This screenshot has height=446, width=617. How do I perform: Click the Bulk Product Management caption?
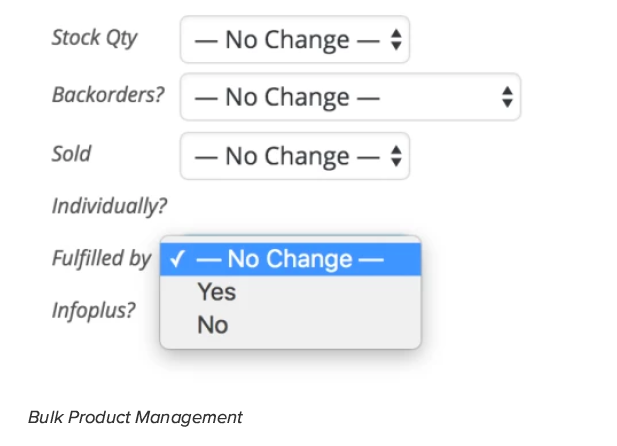[x=135, y=417]
